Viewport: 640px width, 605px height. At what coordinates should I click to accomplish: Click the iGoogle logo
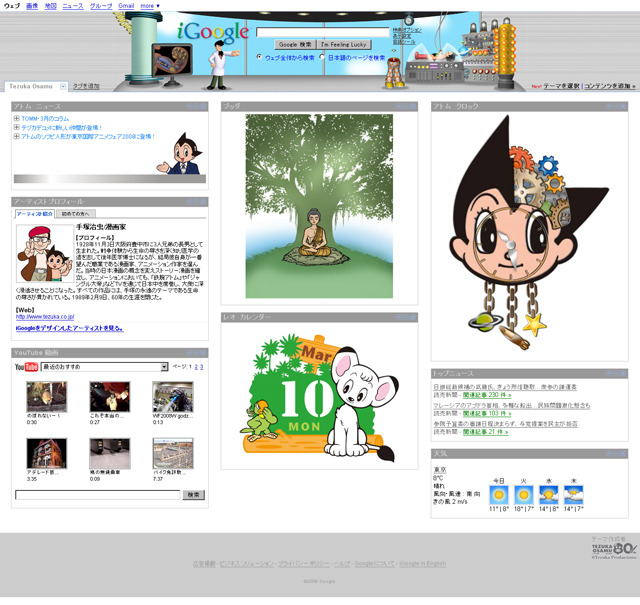213,32
